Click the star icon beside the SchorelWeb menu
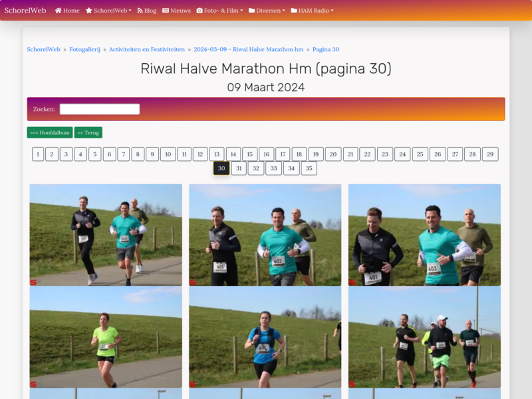 (x=89, y=11)
